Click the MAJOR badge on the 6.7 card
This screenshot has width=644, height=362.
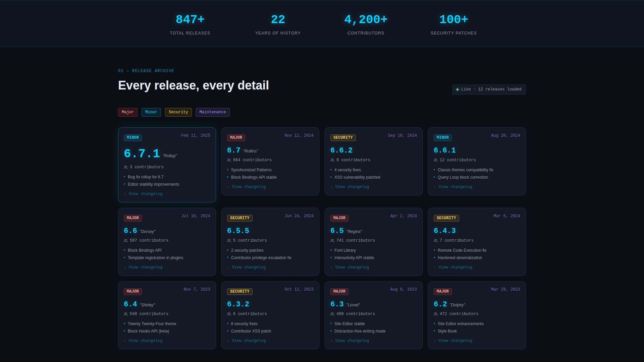coord(236,137)
